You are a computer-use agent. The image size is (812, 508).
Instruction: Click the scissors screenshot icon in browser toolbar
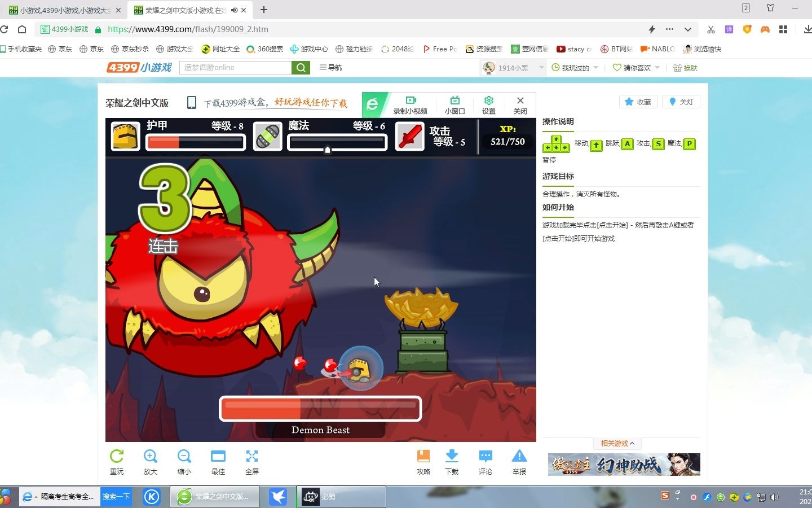coord(711,29)
